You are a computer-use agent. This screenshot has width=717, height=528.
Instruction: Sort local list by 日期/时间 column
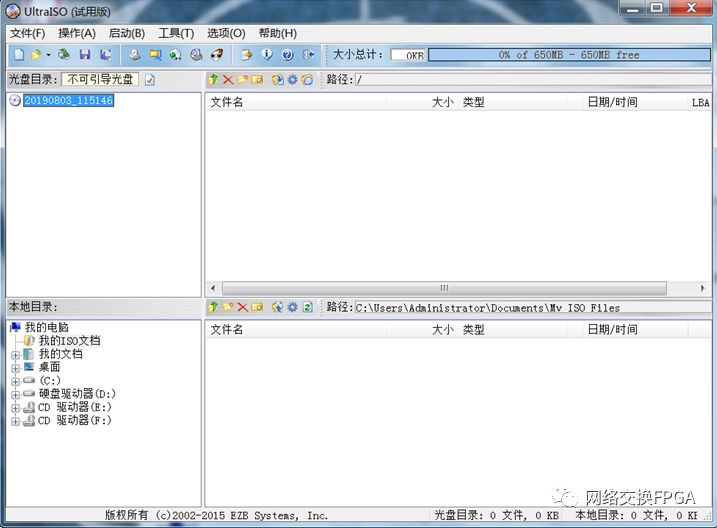(x=627, y=330)
